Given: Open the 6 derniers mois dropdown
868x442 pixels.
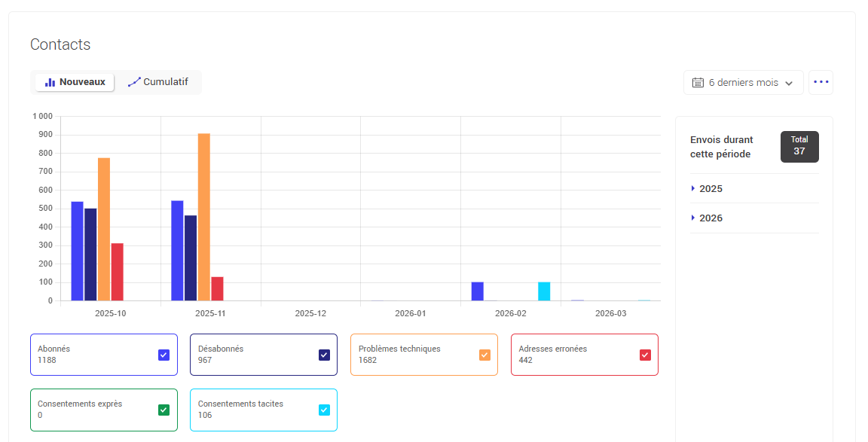Looking at the screenshot, I should pyautogui.click(x=743, y=83).
